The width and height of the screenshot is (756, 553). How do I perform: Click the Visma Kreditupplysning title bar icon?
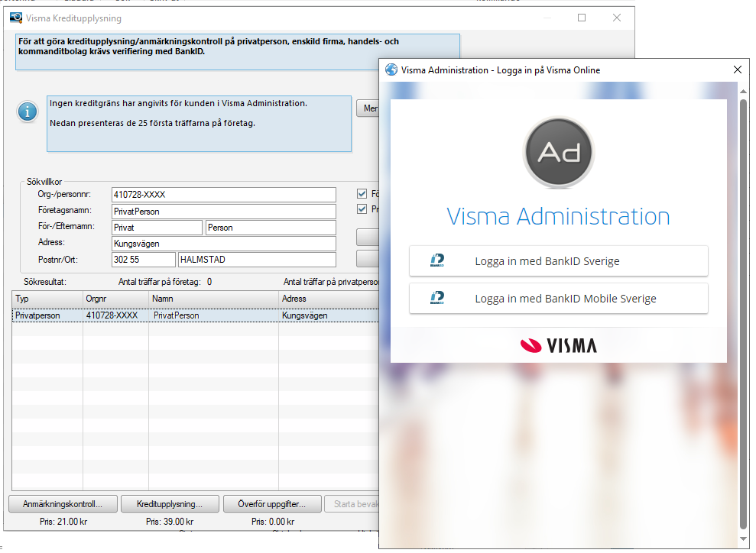[16, 18]
